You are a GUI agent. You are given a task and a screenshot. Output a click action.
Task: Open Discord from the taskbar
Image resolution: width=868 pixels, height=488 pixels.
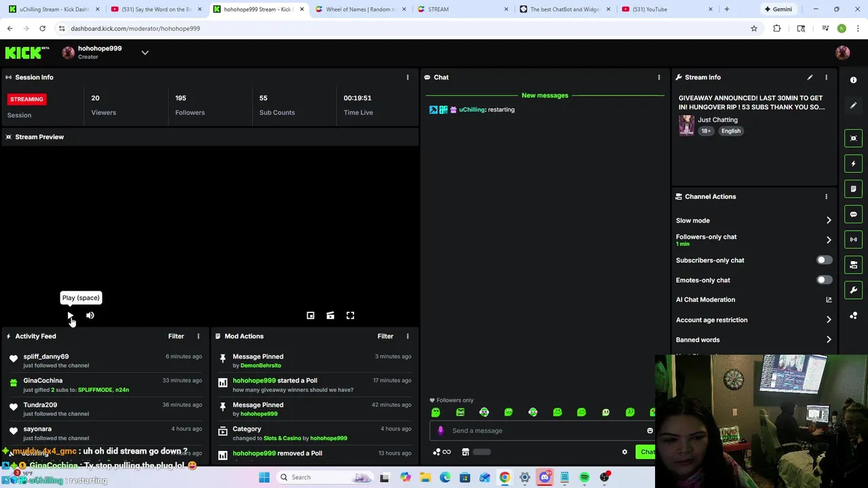point(545,477)
